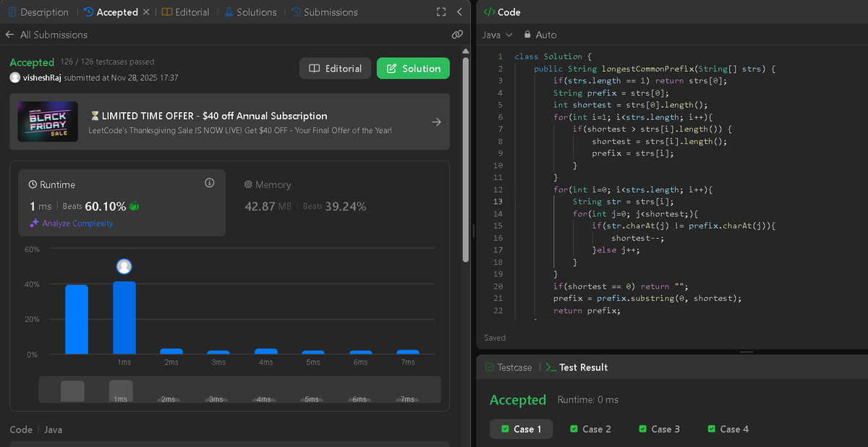Select the Case 1 test case

521,428
